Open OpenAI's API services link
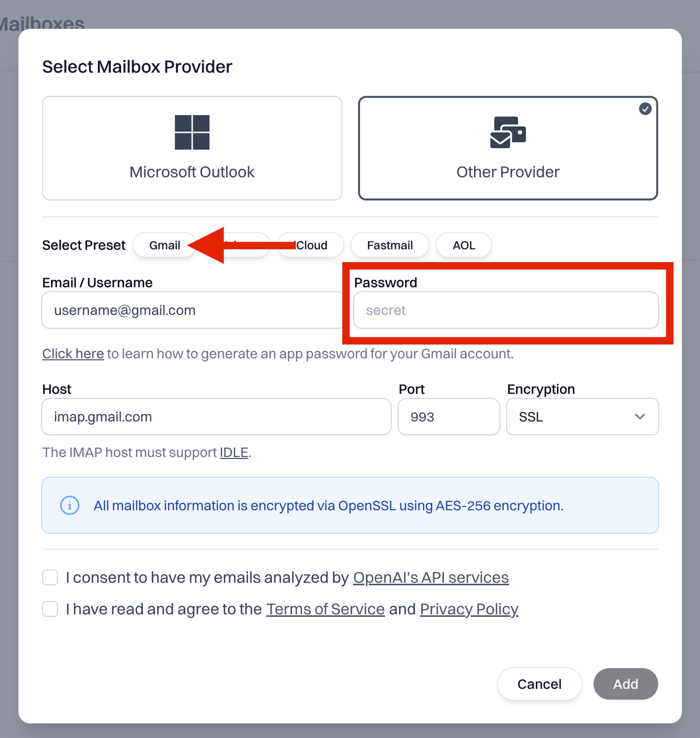Image resolution: width=700 pixels, height=738 pixels. (x=431, y=577)
